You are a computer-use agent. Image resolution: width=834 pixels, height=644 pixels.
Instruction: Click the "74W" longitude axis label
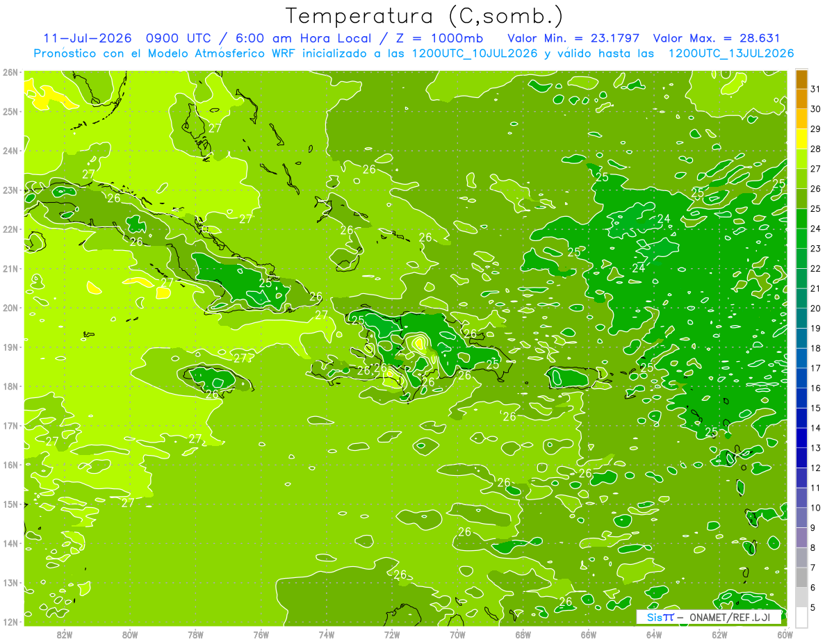coord(327,634)
